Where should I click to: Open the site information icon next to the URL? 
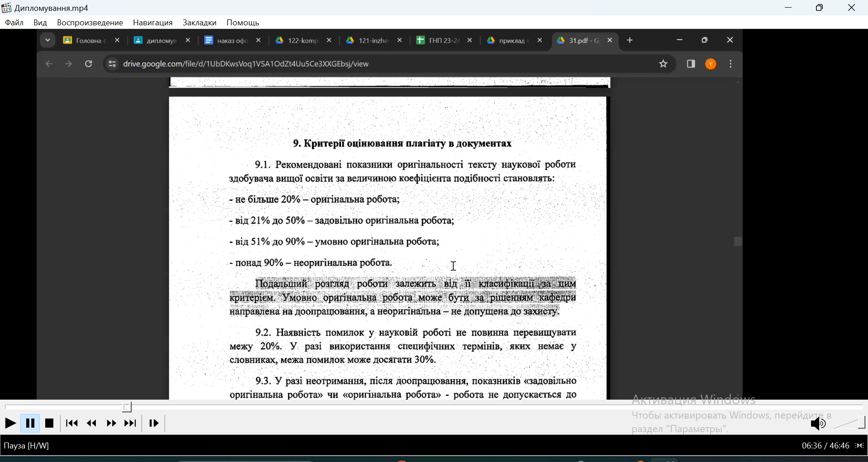(x=112, y=64)
